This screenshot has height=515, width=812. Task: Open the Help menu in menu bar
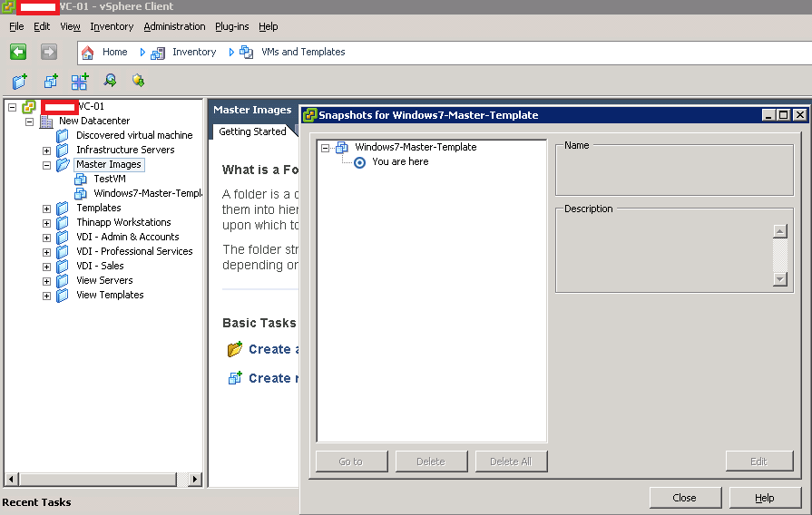click(x=269, y=26)
